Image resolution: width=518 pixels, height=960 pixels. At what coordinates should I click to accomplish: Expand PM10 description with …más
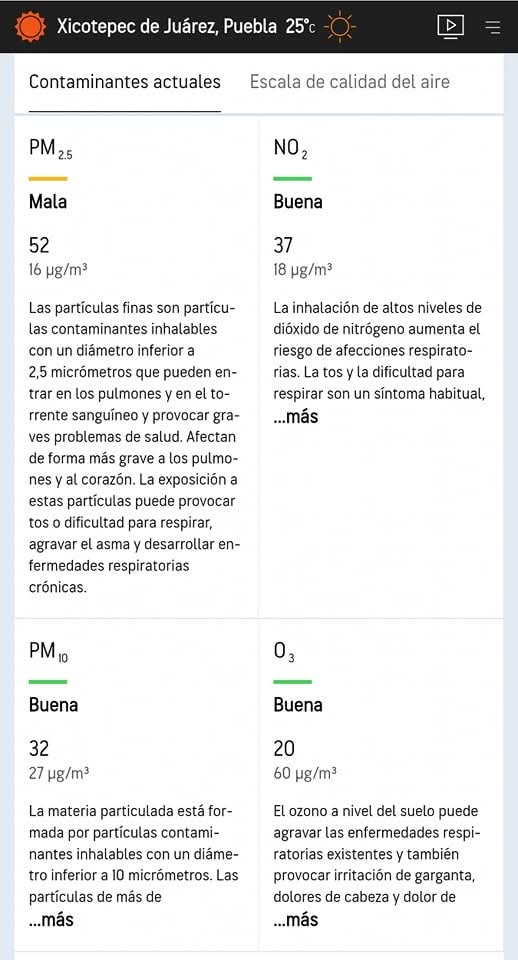(51, 919)
